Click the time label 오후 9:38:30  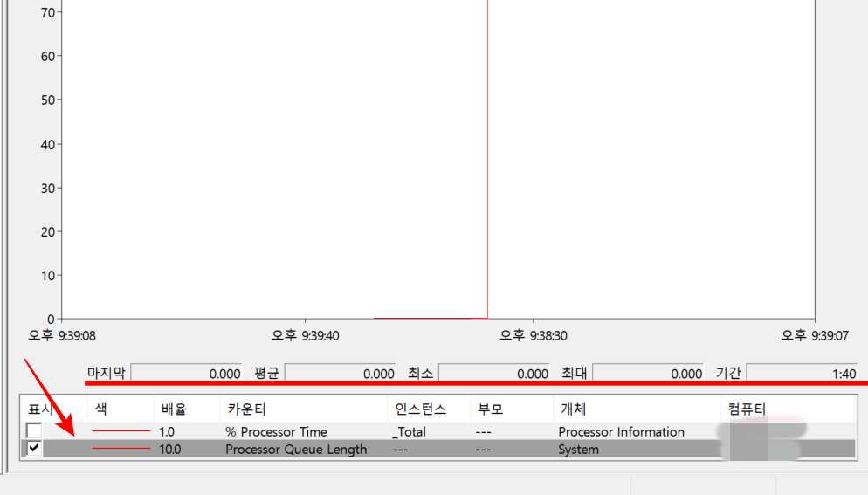point(533,335)
